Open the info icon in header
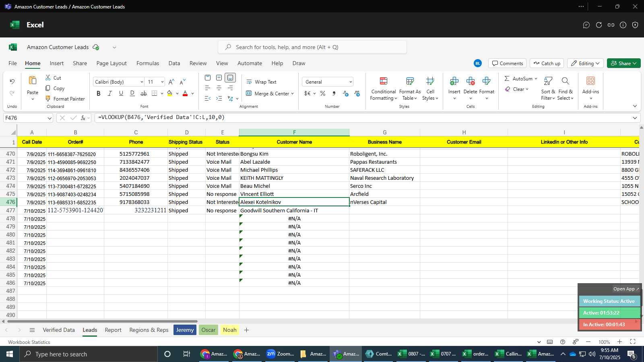This screenshot has height=362, width=644. (623, 25)
